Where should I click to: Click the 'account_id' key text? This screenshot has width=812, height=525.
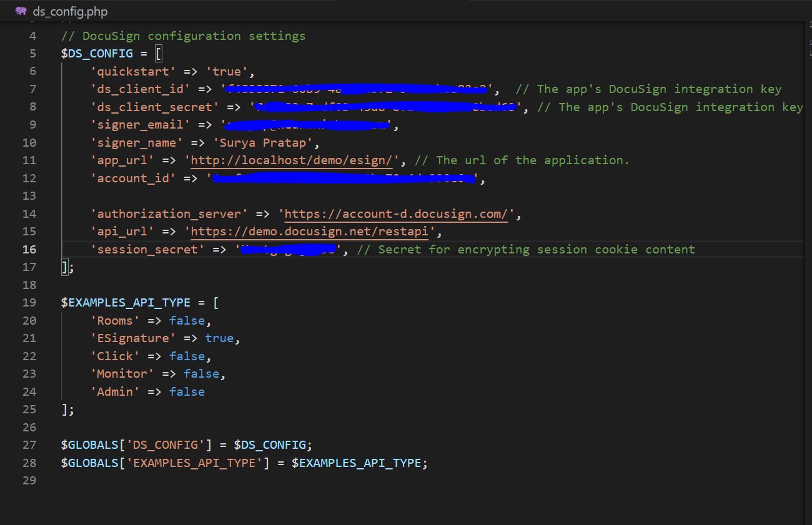[133, 179]
